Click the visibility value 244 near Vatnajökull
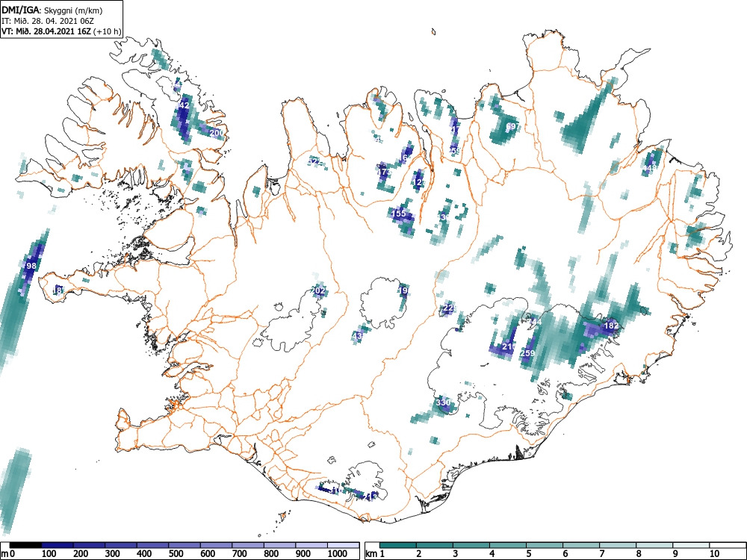The width and height of the screenshot is (747, 560). 535,322
